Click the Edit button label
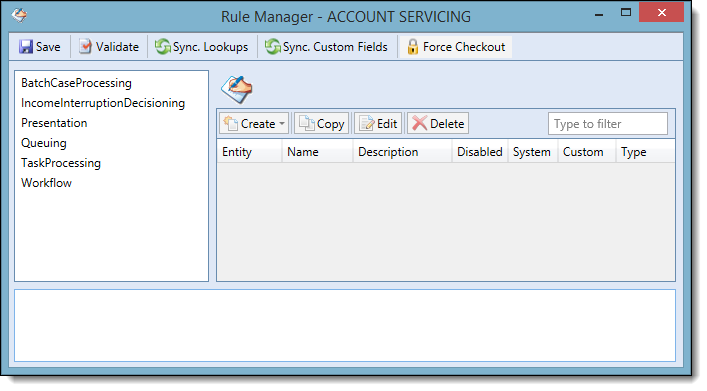This screenshot has width=707, height=391. [x=387, y=124]
